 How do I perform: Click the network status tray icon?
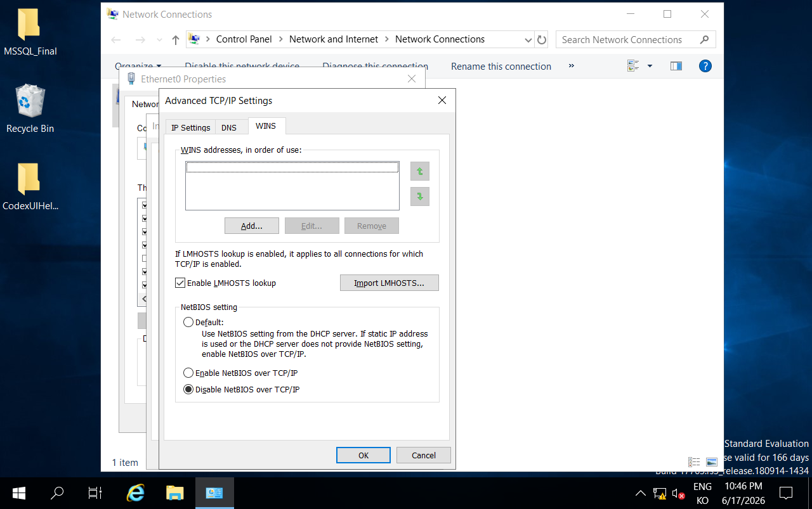coord(660,493)
